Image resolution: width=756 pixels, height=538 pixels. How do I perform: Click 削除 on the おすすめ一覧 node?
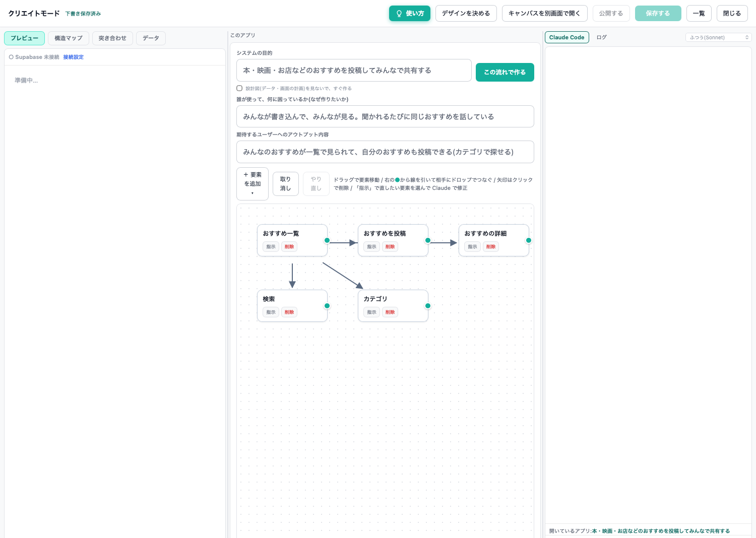(289, 247)
